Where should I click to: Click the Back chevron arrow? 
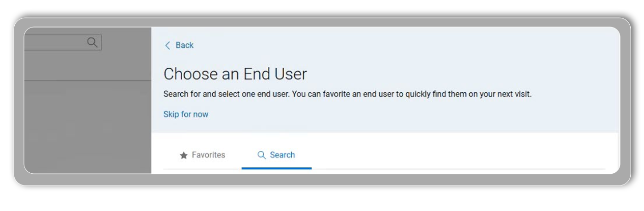167,45
